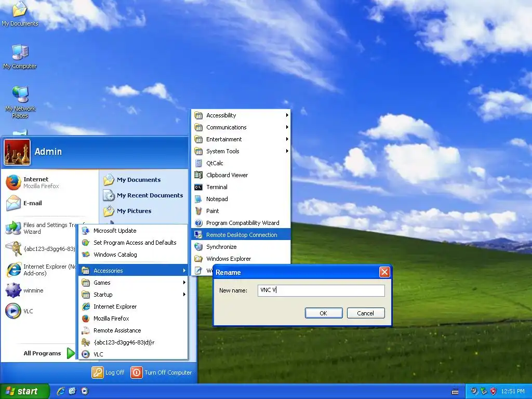Click Internet Explorer quick launch icon
Viewport: 532px width, 399px height.
click(61, 391)
